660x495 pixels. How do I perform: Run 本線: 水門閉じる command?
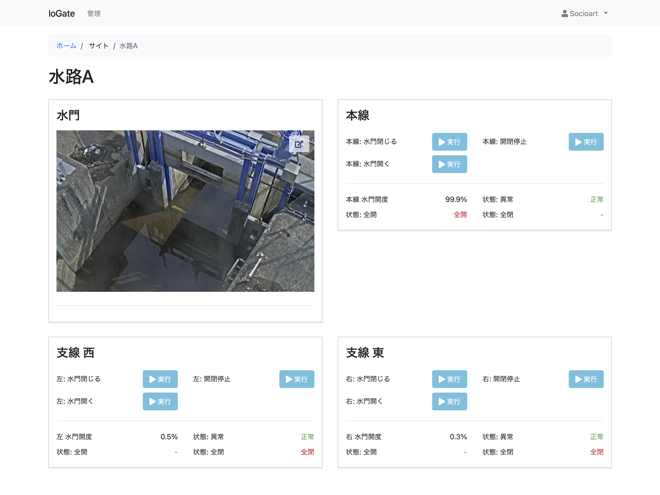tap(449, 142)
